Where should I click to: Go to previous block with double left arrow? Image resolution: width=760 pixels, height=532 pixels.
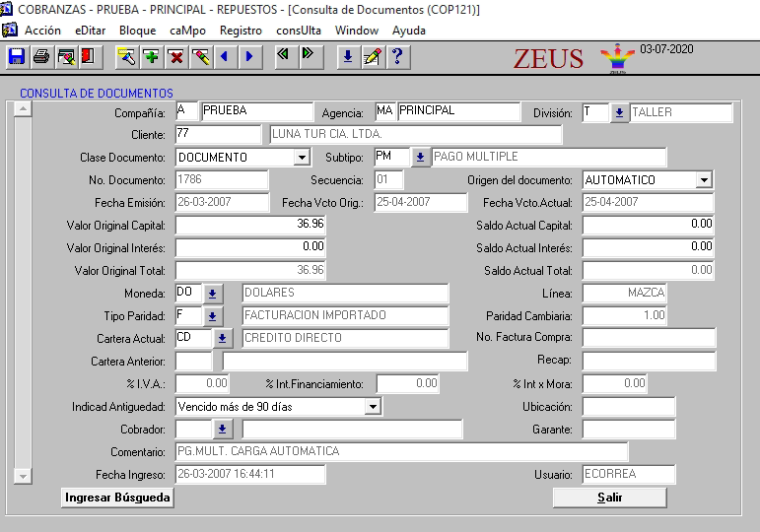pyautogui.click(x=284, y=56)
